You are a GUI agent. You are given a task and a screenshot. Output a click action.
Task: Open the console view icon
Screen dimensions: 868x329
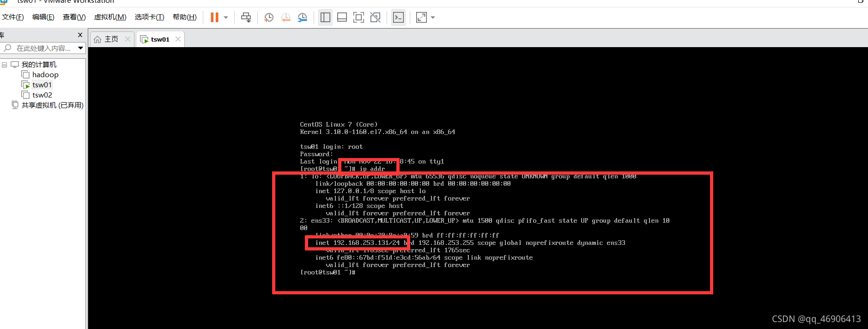[398, 18]
